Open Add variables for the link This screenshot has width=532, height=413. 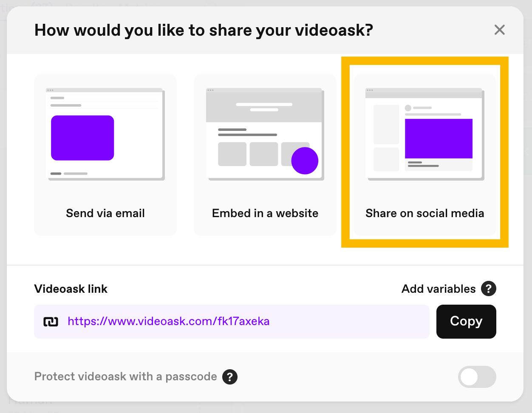(x=439, y=289)
